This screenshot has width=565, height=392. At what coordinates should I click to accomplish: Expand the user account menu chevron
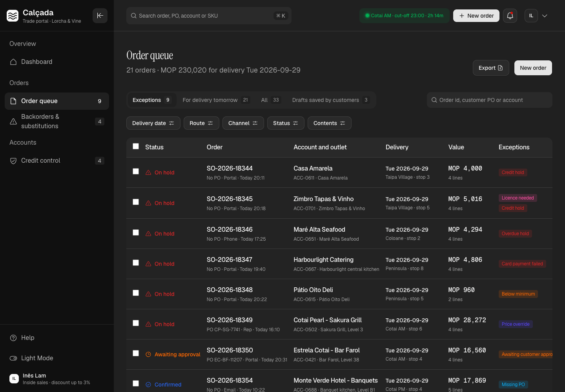[545, 16]
